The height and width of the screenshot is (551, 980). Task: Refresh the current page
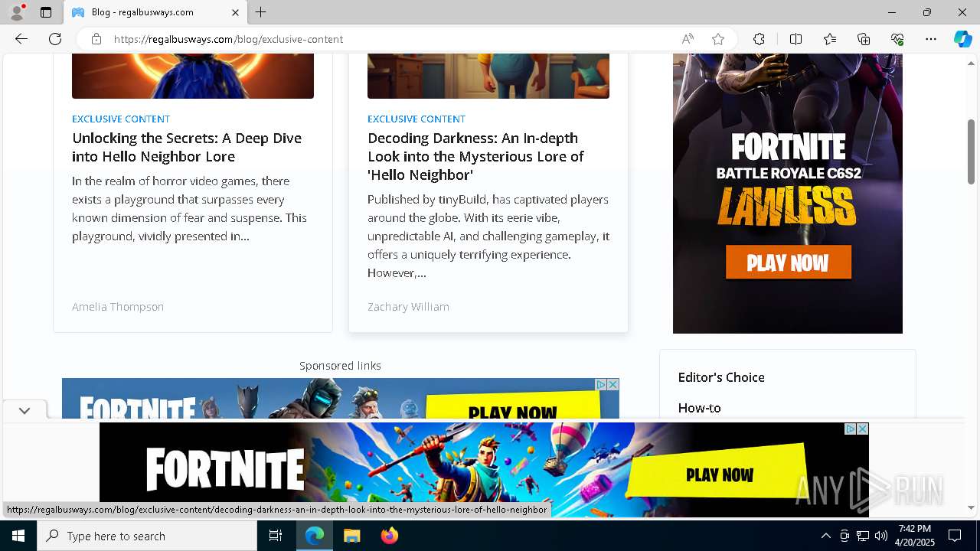tap(55, 39)
